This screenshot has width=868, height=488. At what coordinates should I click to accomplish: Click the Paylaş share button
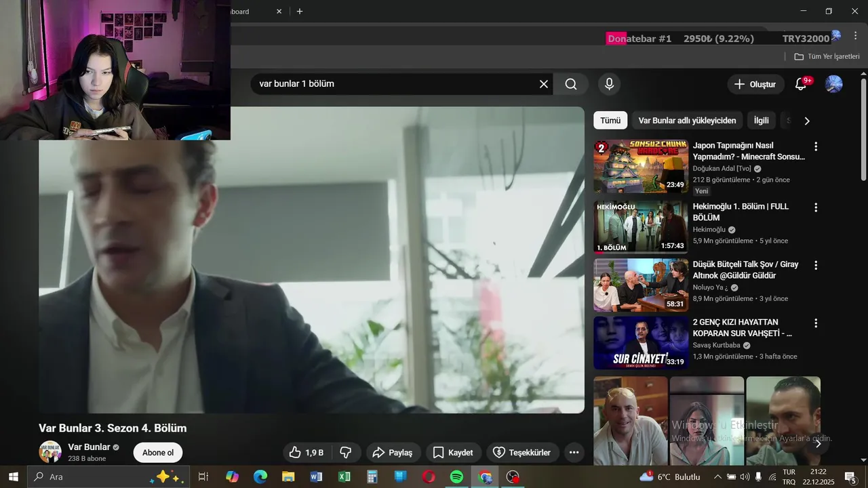tap(393, 453)
